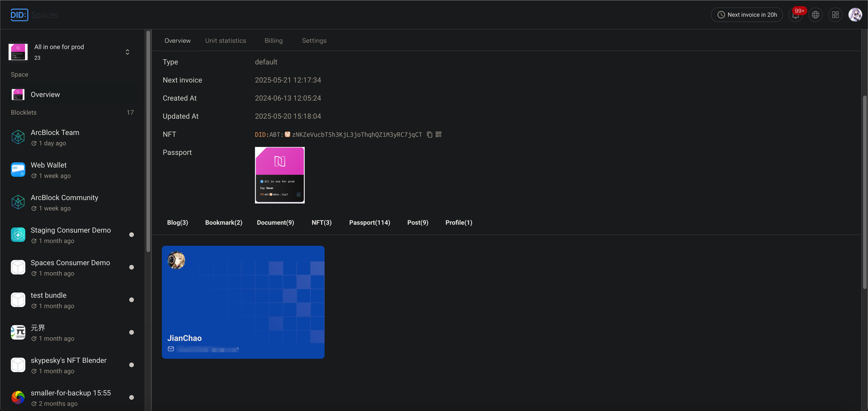The height and width of the screenshot is (411, 868).
Task: Click the user avatar top right
Action: (855, 15)
